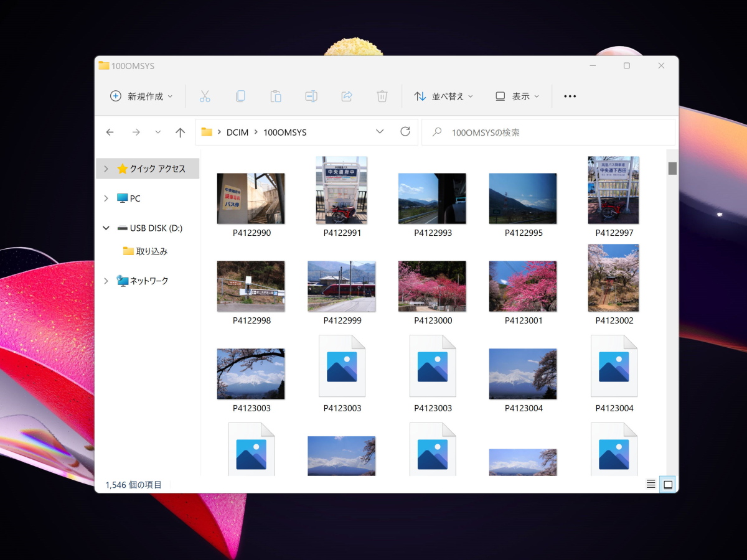
Task: Click the Cut scissors icon
Action: (205, 96)
